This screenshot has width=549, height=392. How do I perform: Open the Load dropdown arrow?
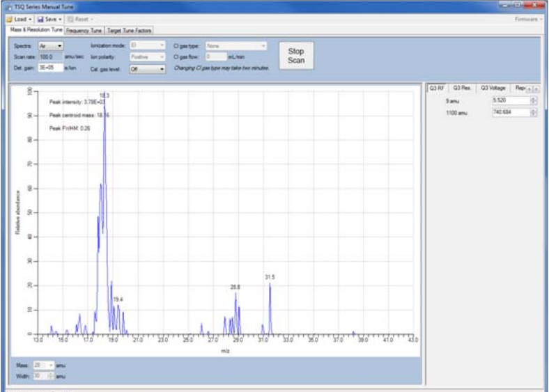click(31, 19)
